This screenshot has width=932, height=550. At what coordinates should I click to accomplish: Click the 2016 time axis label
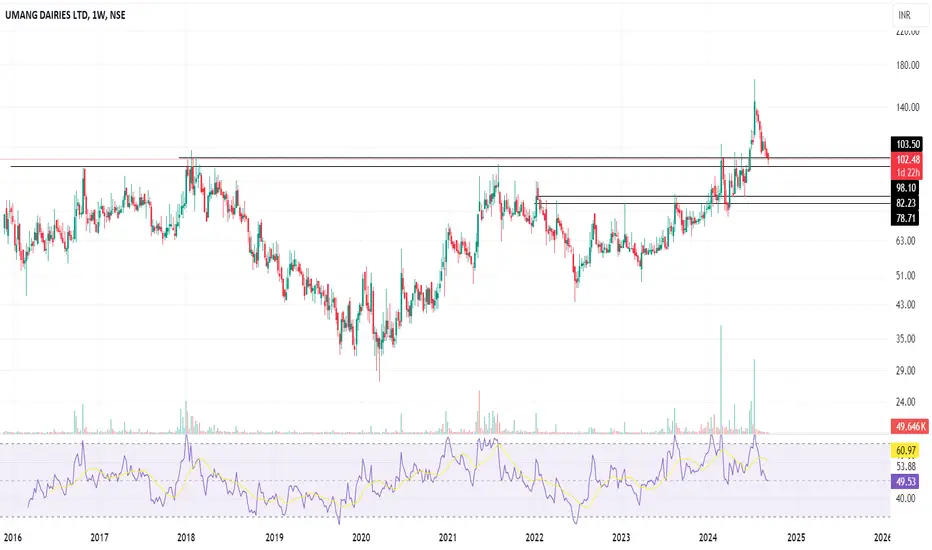12,538
